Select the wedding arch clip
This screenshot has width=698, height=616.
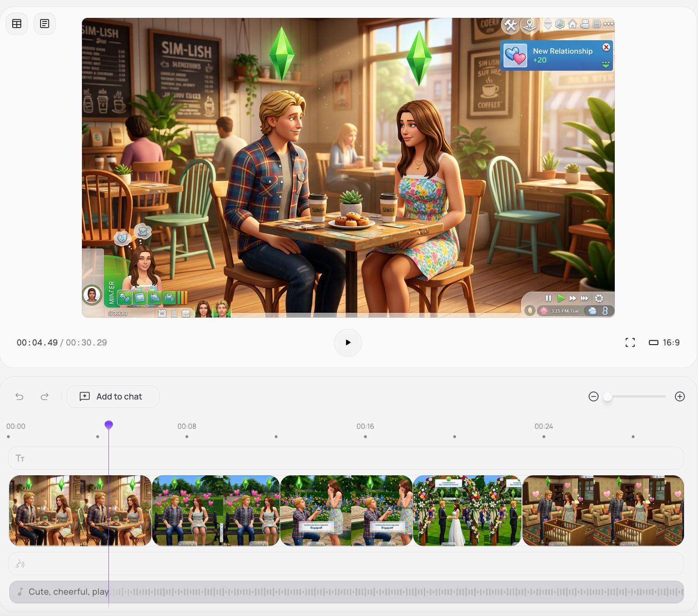coord(467,510)
